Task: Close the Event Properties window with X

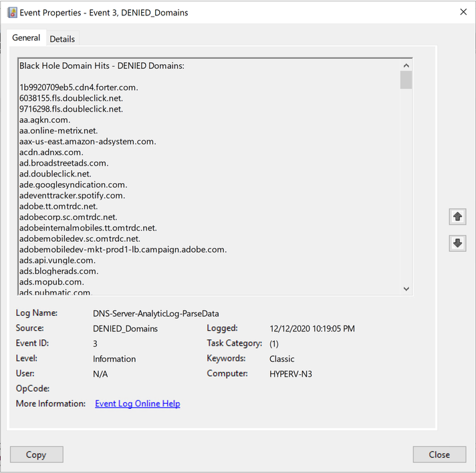Action: click(463, 12)
